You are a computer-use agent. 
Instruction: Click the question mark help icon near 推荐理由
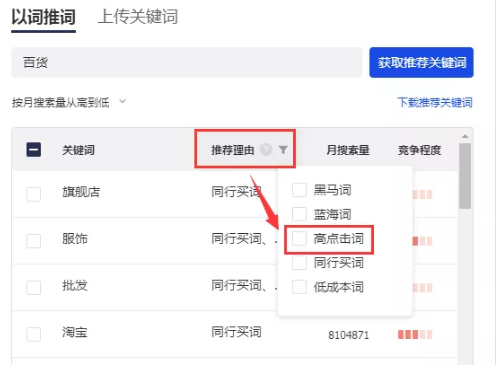tap(266, 150)
